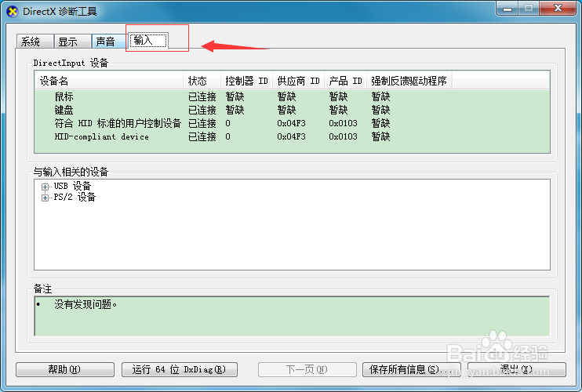Click the 没有发现问题 note text
This screenshot has height=392, width=582.
point(85,304)
